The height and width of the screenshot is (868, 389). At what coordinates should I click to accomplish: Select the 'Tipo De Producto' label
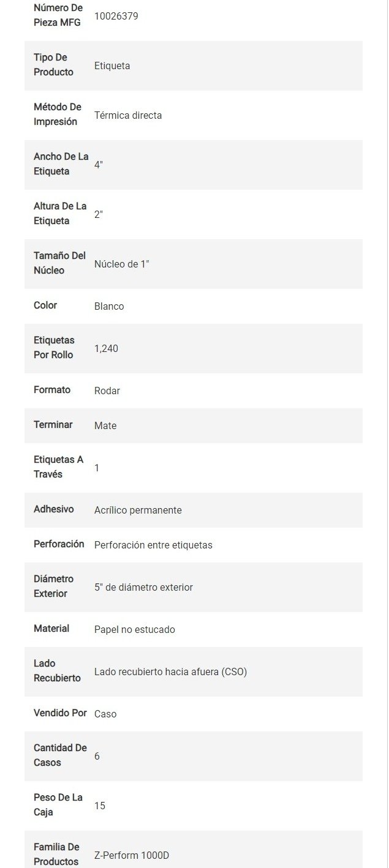click(x=53, y=65)
